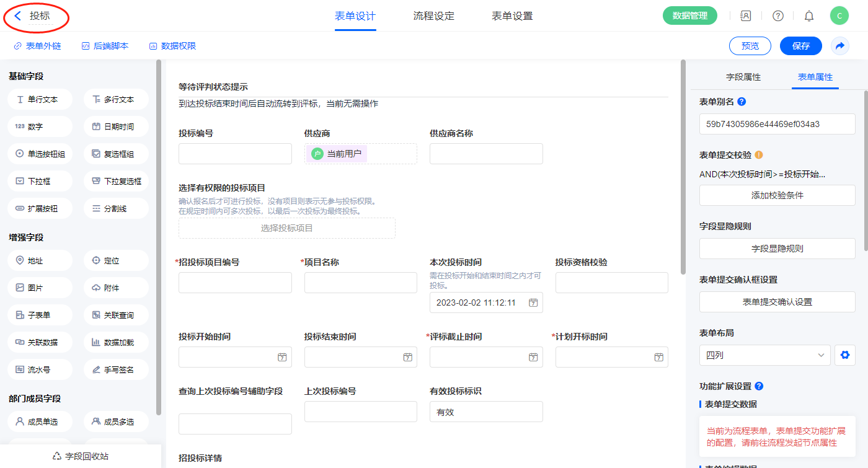
Task: Click the back arrow next to 投标
Action: 18,16
